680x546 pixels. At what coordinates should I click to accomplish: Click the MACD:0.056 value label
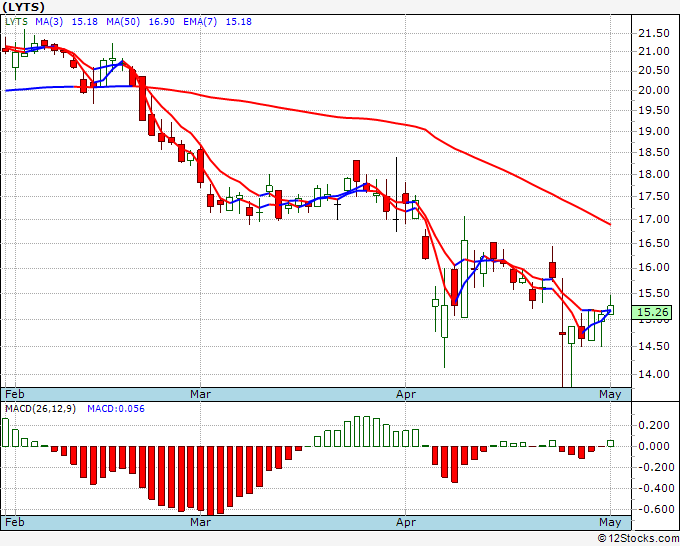[x=116, y=409]
